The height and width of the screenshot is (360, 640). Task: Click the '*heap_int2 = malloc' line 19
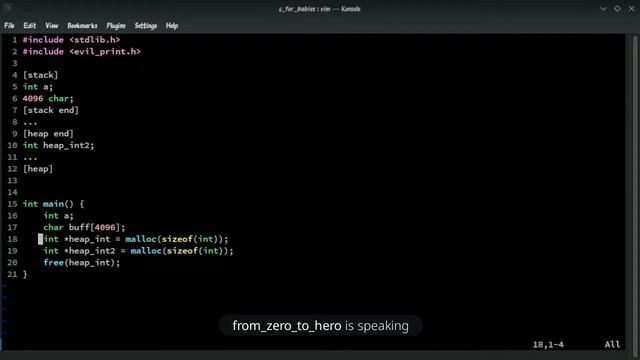138,251
